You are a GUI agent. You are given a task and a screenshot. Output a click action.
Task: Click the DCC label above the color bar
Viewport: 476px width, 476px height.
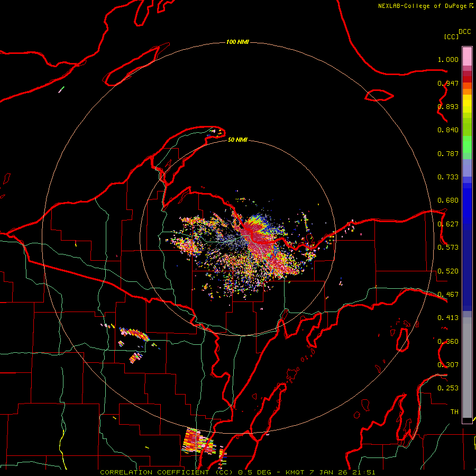coord(464,32)
